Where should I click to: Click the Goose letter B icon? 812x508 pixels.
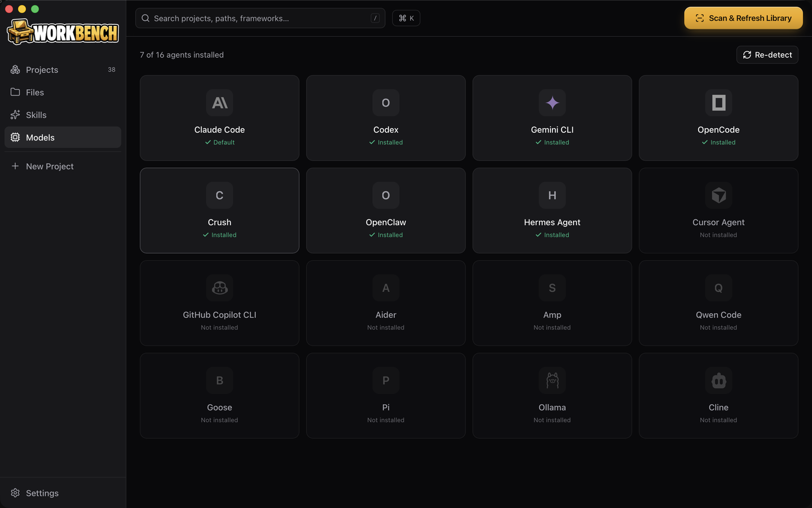tap(219, 380)
